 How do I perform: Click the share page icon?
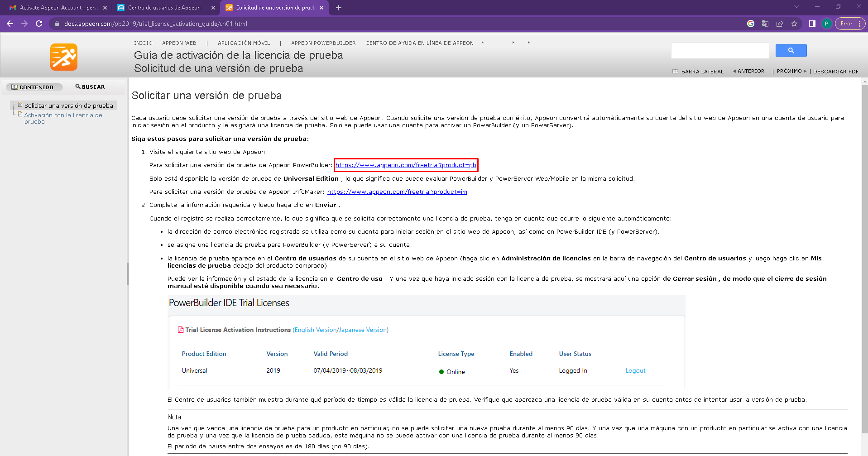coord(780,24)
